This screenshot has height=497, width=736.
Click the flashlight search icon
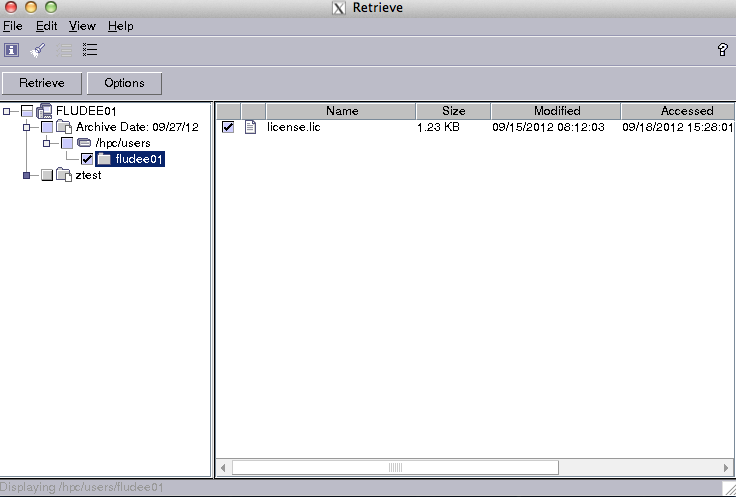38,49
